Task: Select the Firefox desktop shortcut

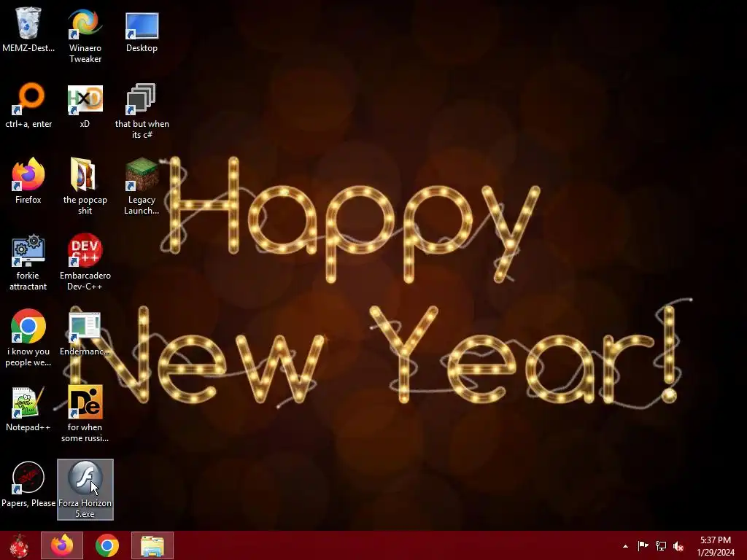Action: point(28,174)
